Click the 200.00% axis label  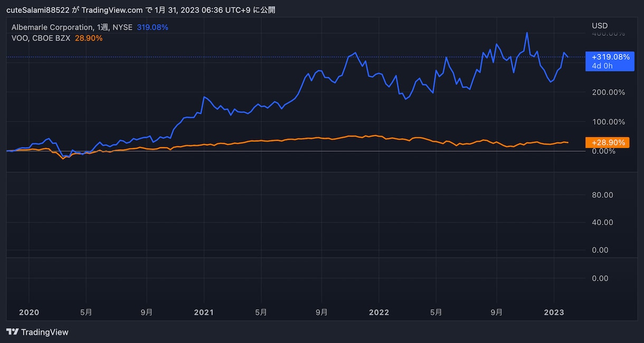click(608, 92)
